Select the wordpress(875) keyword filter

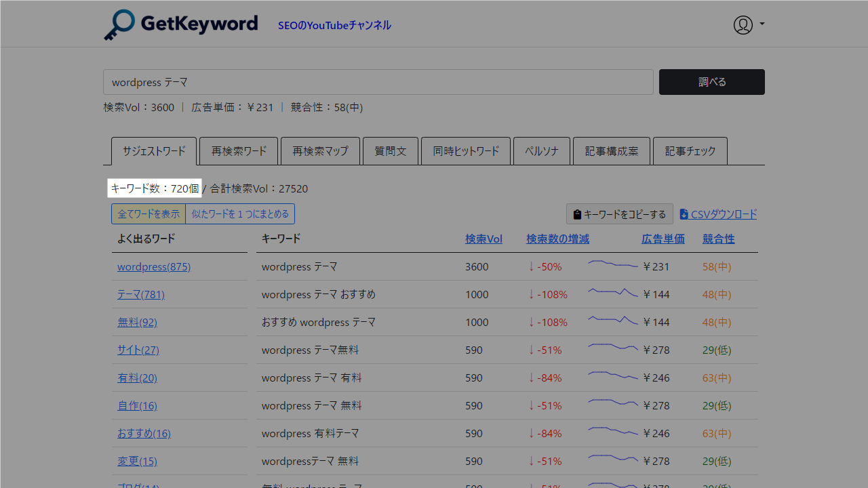point(154,266)
